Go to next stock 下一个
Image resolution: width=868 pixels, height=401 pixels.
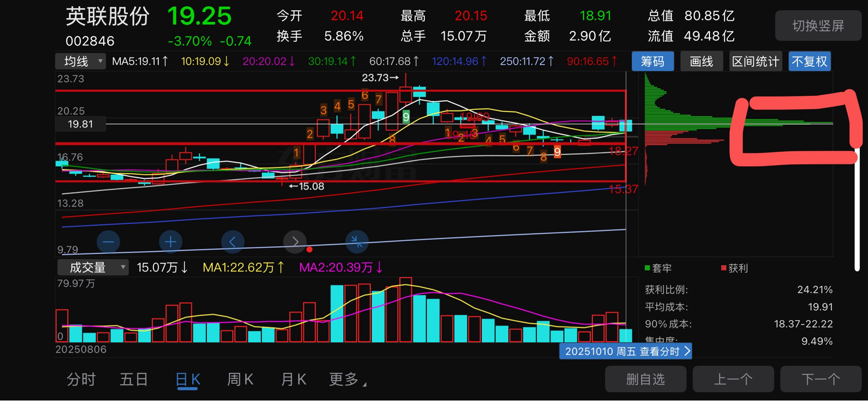click(821, 379)
